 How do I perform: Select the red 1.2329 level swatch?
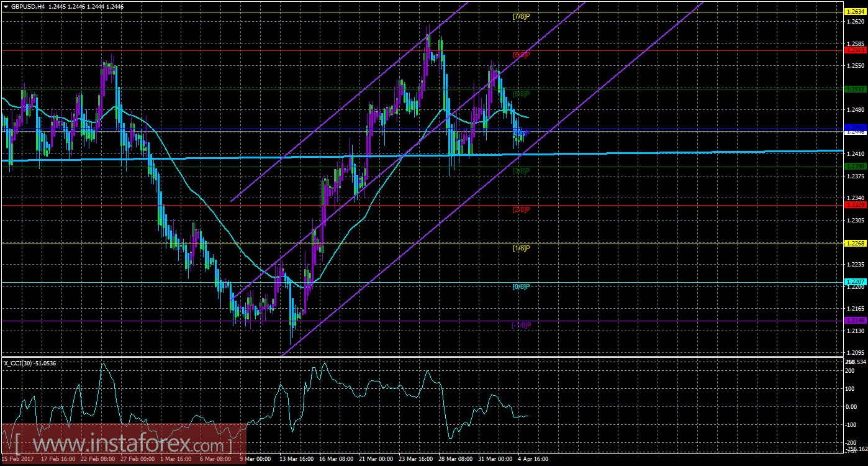pyautogui.click(x=857, y=205)
